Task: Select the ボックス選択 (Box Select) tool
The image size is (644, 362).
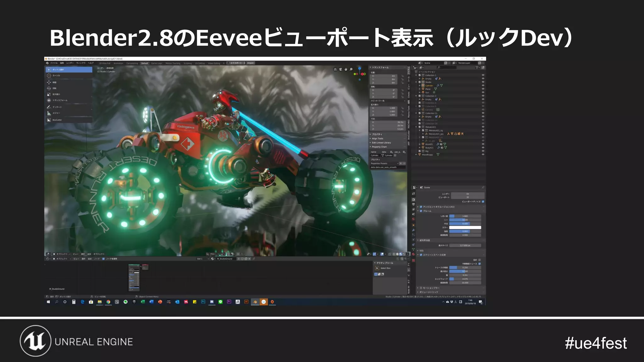Action: 69,69
